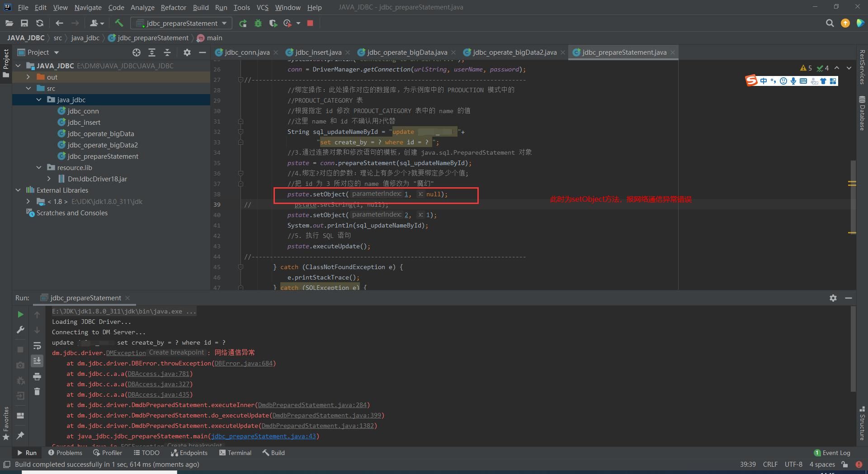This screenshot has width=868, height=474.
Task: Toggle the Database side panel
Action: pos(862,113)
